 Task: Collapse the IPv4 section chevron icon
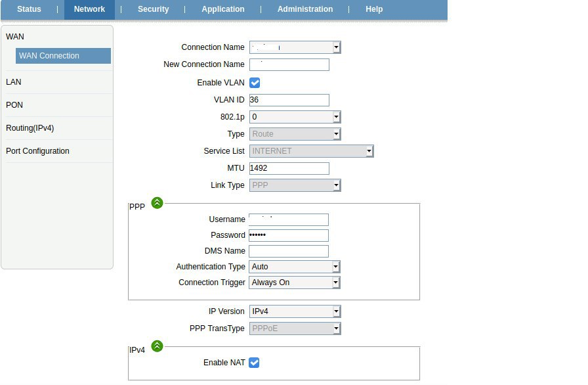click(157, 346)
